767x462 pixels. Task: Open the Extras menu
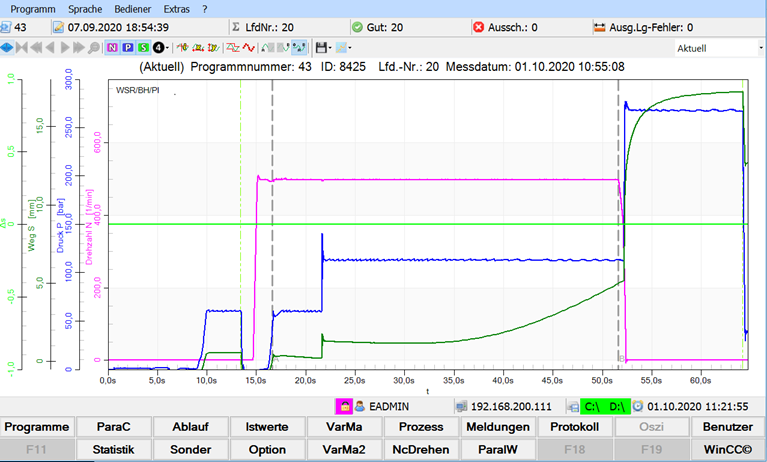(179, 8)
